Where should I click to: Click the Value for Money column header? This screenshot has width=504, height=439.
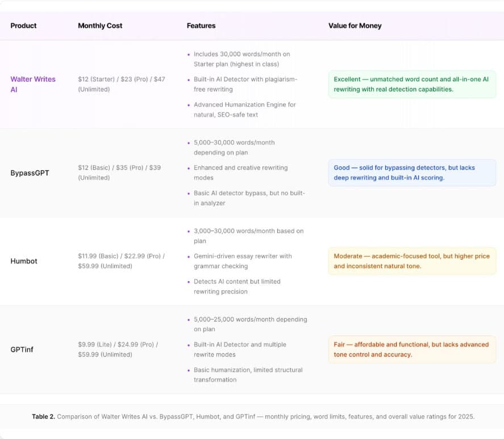point(355,26)
